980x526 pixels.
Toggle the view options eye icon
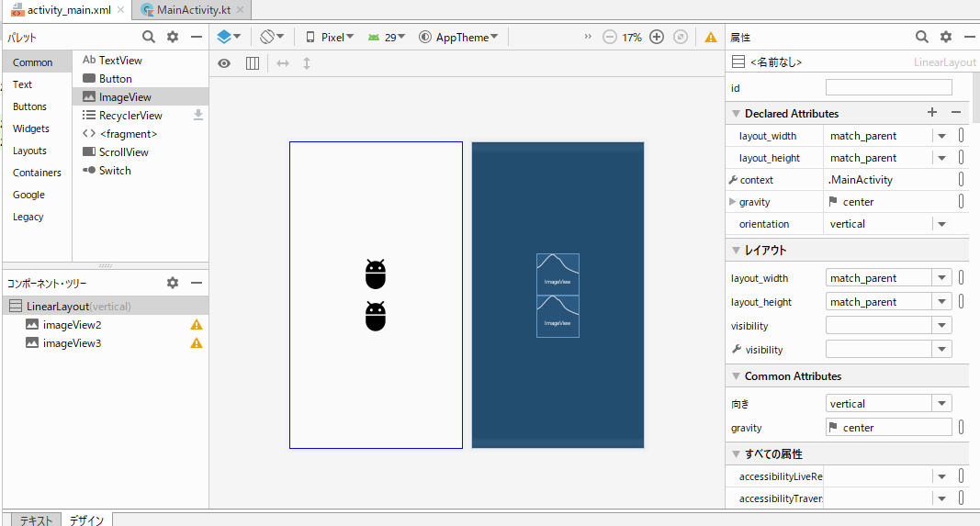pyautogui.click(x=224, y=63)
